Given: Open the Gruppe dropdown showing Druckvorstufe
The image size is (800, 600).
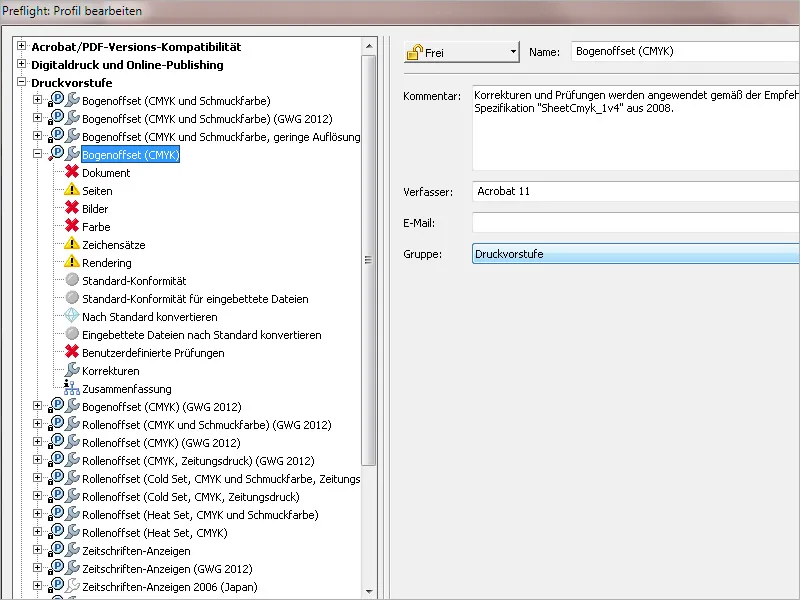Looking at the screenshot, I should [x=650, y=255].
